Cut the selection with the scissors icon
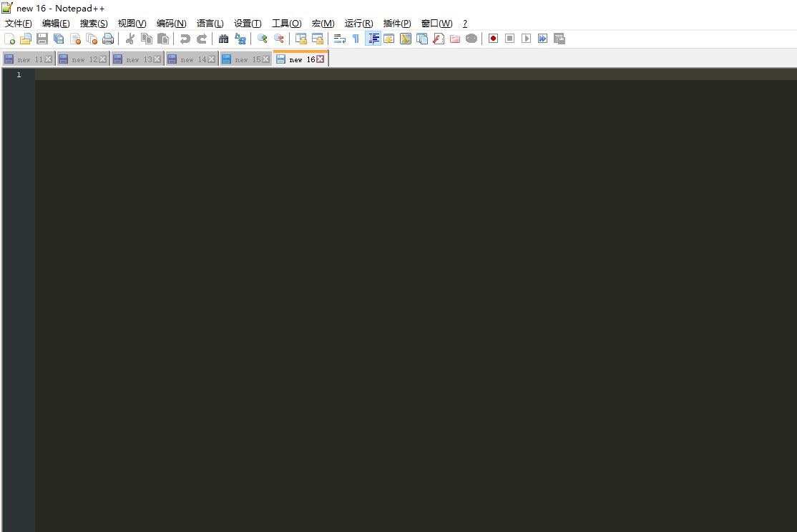Viewport: 797px width, 532px height. click(x=130, y=39)
